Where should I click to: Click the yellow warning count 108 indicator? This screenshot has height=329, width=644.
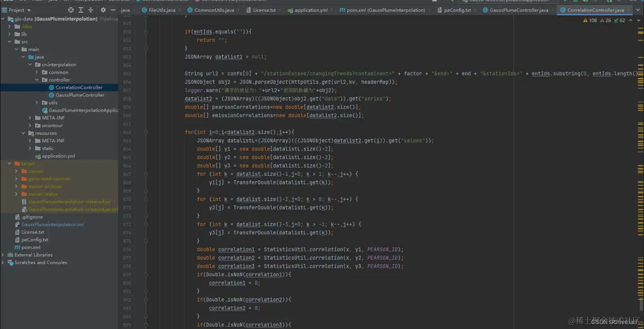coord(590,20)
